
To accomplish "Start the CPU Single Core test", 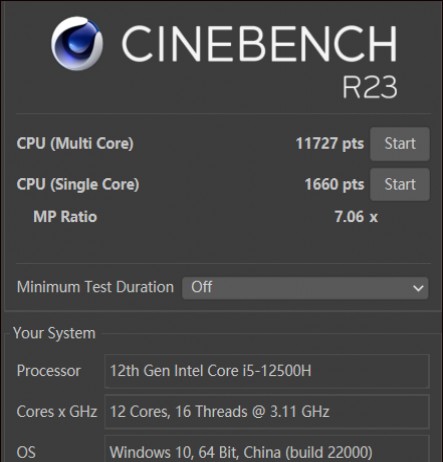I will [400, 184].
